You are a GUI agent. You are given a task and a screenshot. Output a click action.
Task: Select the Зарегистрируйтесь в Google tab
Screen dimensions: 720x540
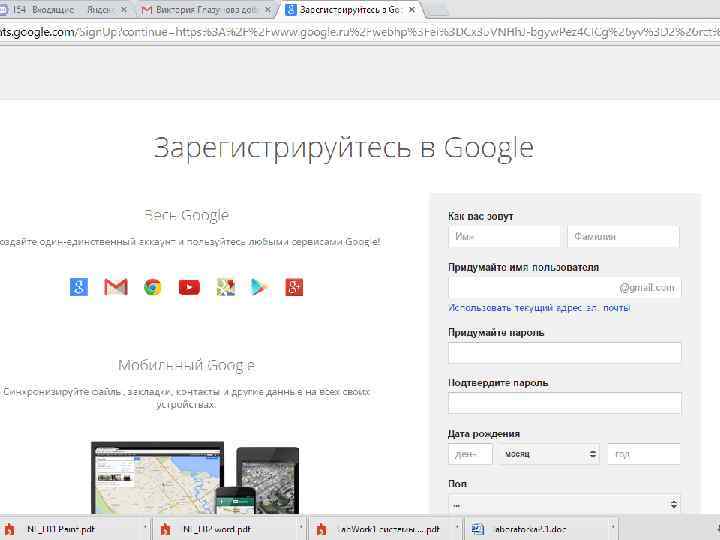349,10
